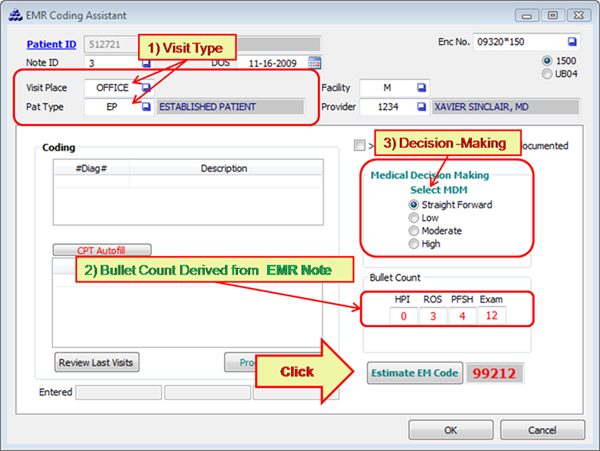Confirm with the OK button

point(450,429)
